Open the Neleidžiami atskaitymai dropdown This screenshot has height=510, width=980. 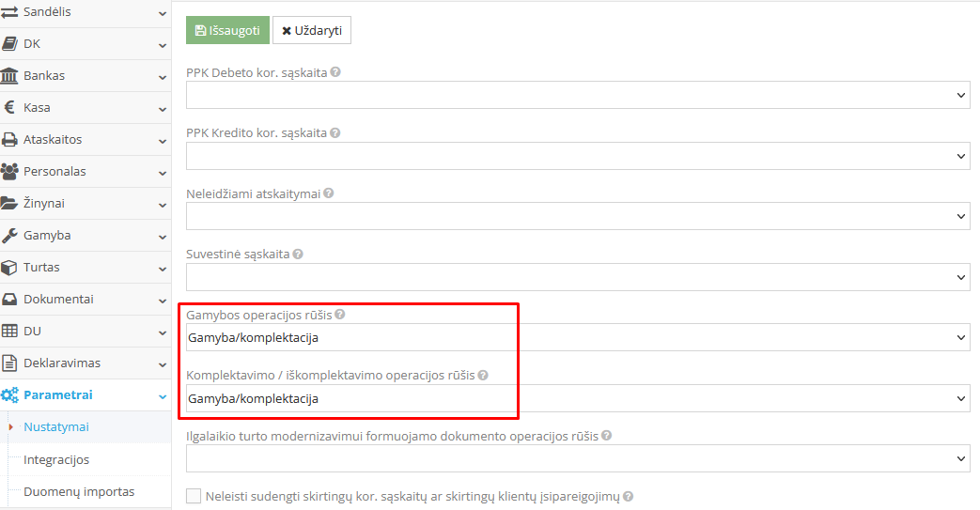click(x=577, y=216)
